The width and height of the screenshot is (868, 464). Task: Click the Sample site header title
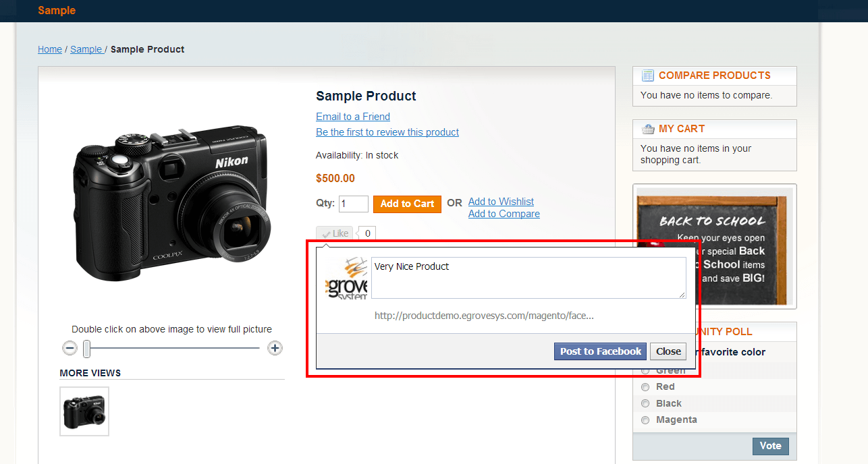[57, 10]
